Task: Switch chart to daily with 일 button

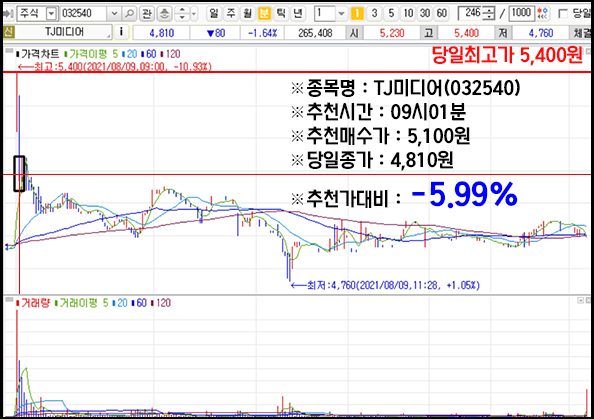Action: tap(214, 14)
